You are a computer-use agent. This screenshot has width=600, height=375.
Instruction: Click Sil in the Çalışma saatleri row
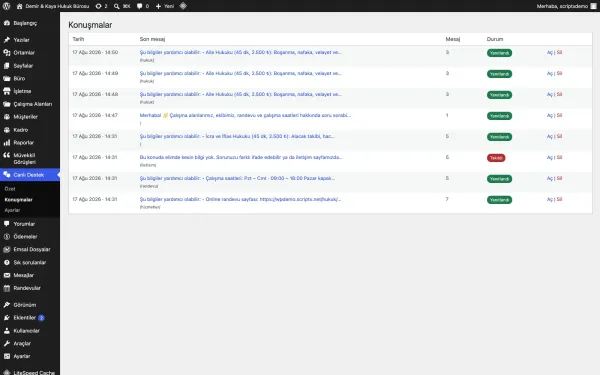[559, 178]
